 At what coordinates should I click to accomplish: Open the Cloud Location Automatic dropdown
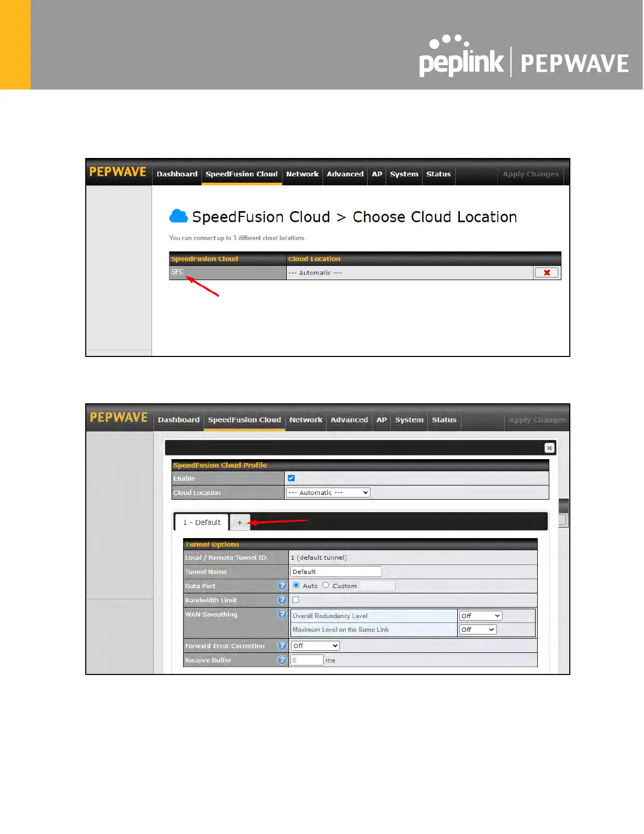click(x=328, y=492)
